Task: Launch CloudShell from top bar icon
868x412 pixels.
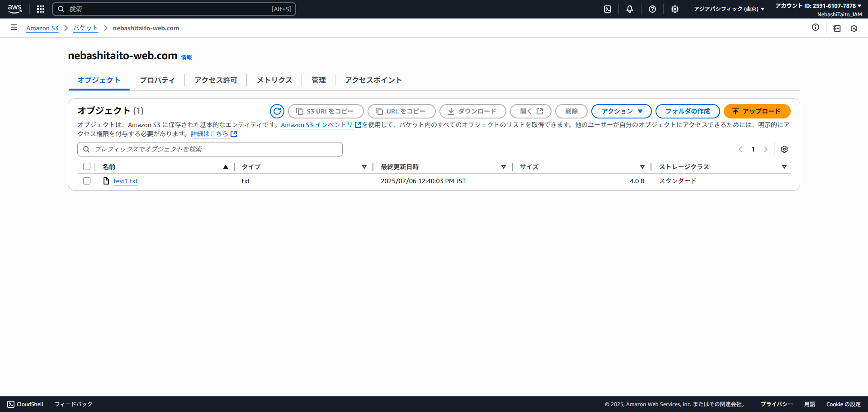Action: (608, 9)
